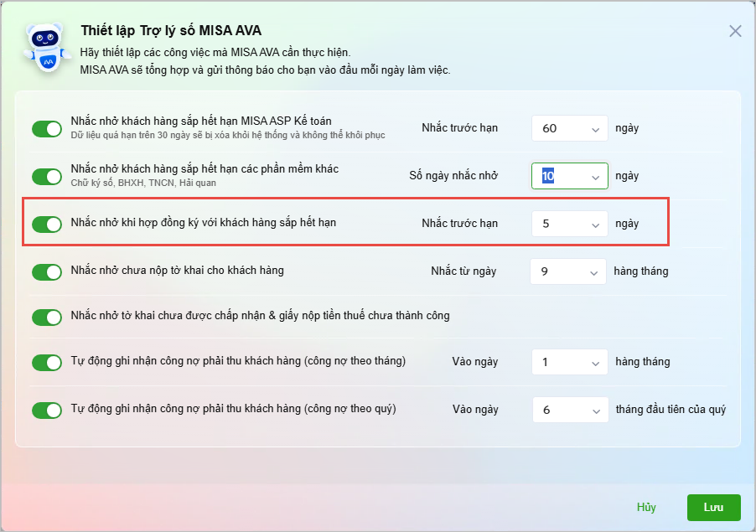
Task: Click 'Nhắc nhở chưa nộp tờ khai cho khách hàng'
Action: pyautogui.click(x=177, y=271)
